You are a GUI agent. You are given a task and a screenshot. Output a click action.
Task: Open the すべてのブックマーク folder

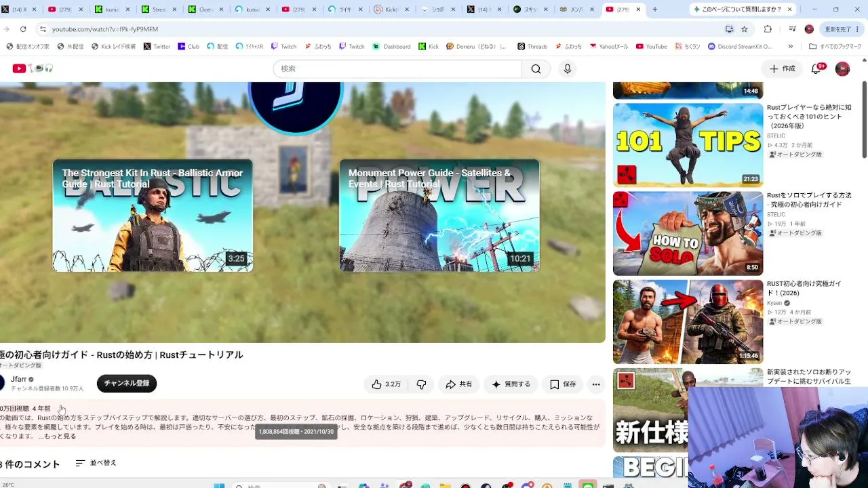[x=835, y=47]
